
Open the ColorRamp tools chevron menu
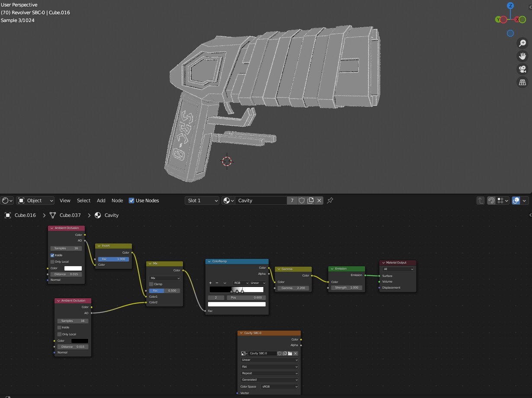(x=224, y=283)
